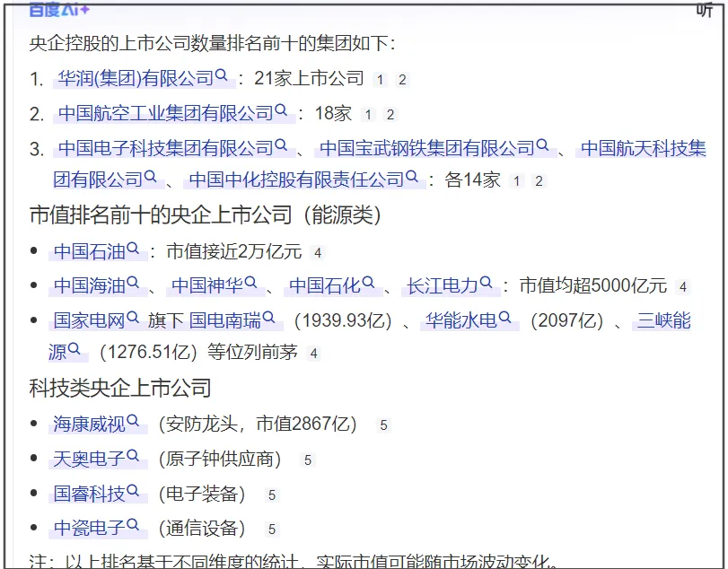Click the text (通信设备)
Screen dimensions: 728x569
click(202, 528)
